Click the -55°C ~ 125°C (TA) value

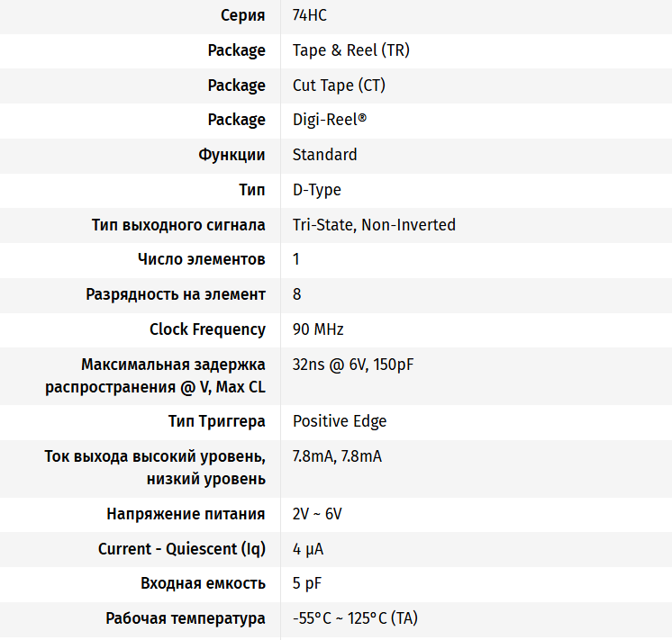tap(355, 618)
